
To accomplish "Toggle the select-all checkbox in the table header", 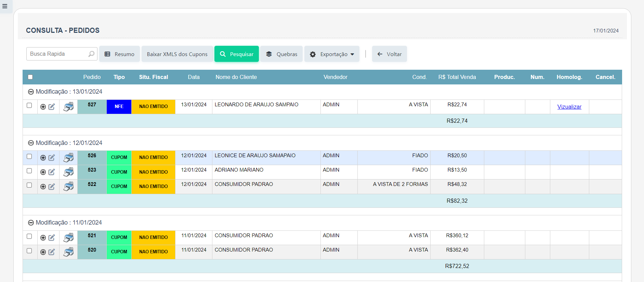I will pos(30,77).
